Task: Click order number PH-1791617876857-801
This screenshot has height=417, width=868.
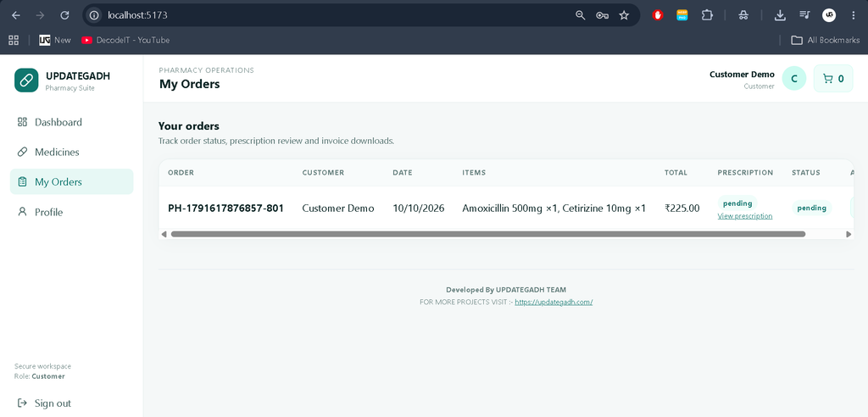Action: pos(225,208)
